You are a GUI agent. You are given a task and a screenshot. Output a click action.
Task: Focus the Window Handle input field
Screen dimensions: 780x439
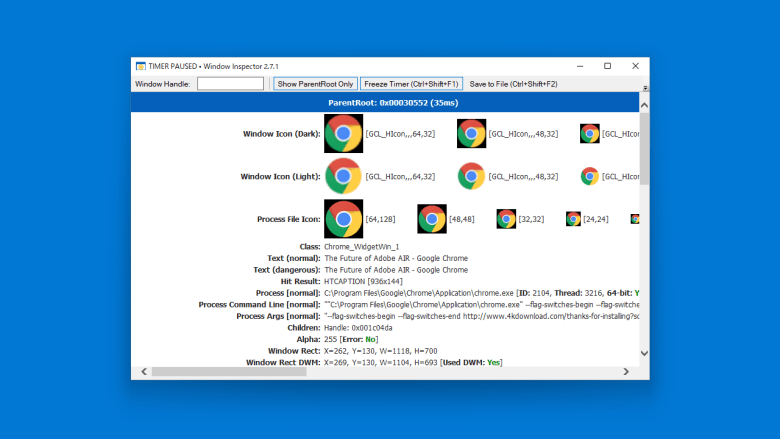[x=230, y=84]
